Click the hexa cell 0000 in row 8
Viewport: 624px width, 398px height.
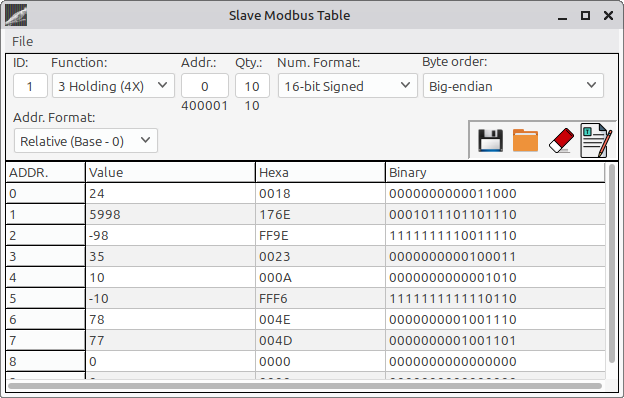tap(320, 361)
